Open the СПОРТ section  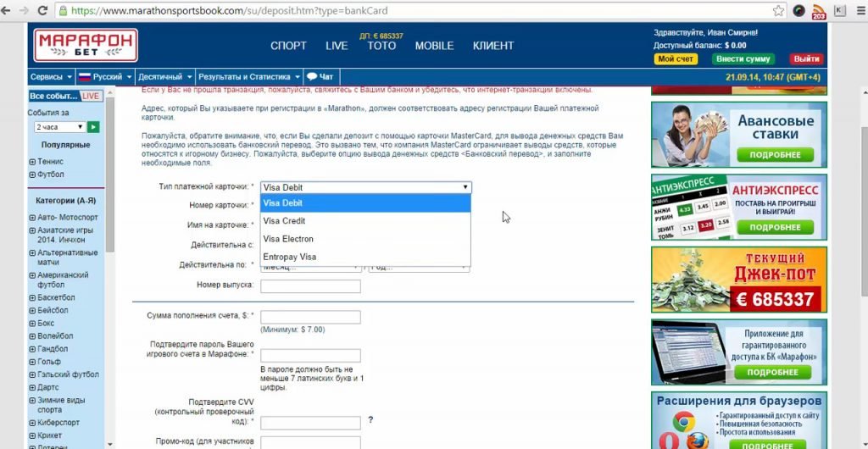288,46
